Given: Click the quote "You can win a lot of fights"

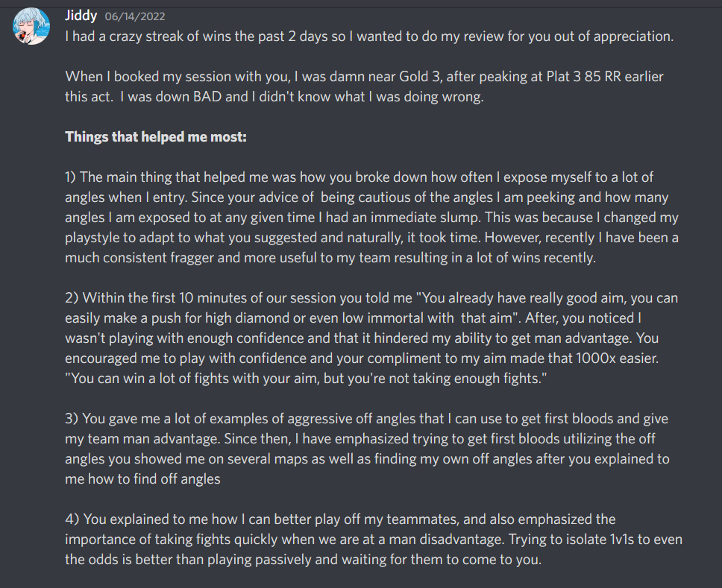Looking at the screenshot, I should pyautogui.click(x=148, y=379).
